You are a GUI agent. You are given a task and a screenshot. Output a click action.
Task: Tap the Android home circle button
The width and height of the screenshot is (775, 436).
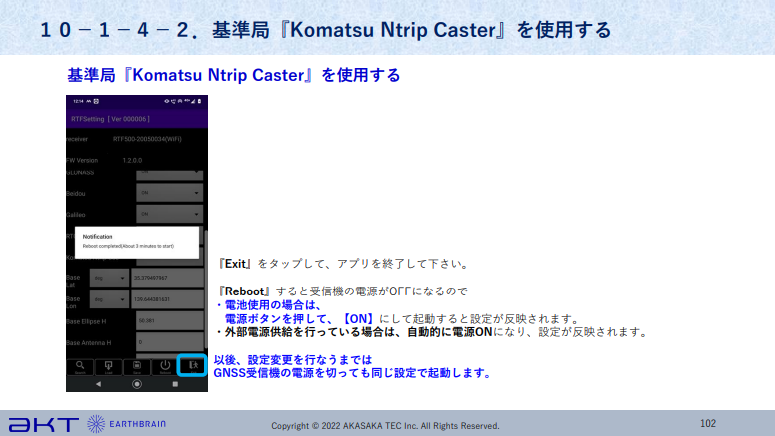[137, 384]
